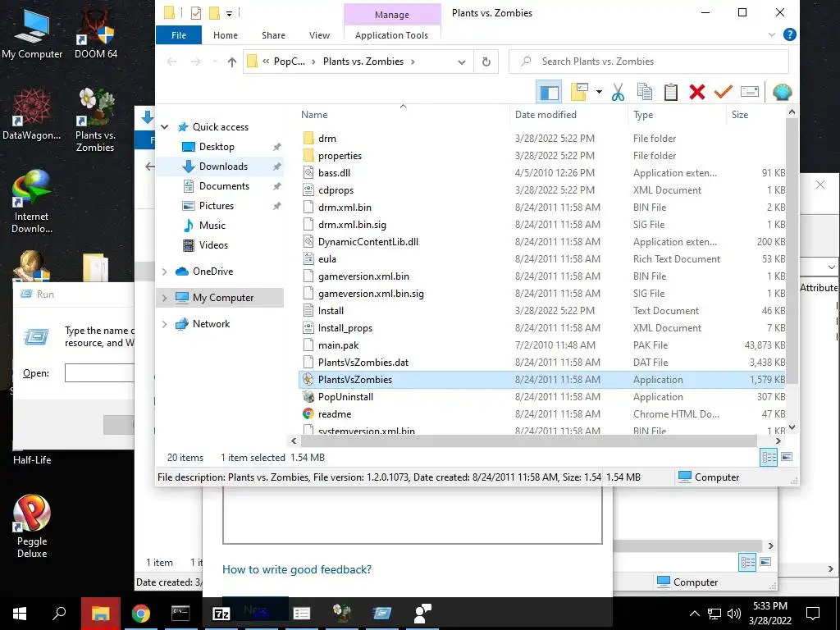Viewport: 840px width, 630px height.
Task: Open the Feedback Hub taskbar icon
Action: 422,614
